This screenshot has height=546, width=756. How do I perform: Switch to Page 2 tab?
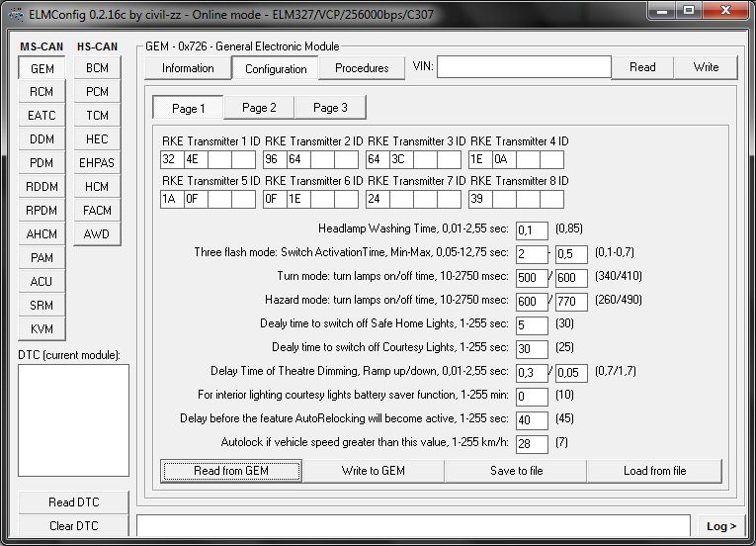(x=259, y=108)
